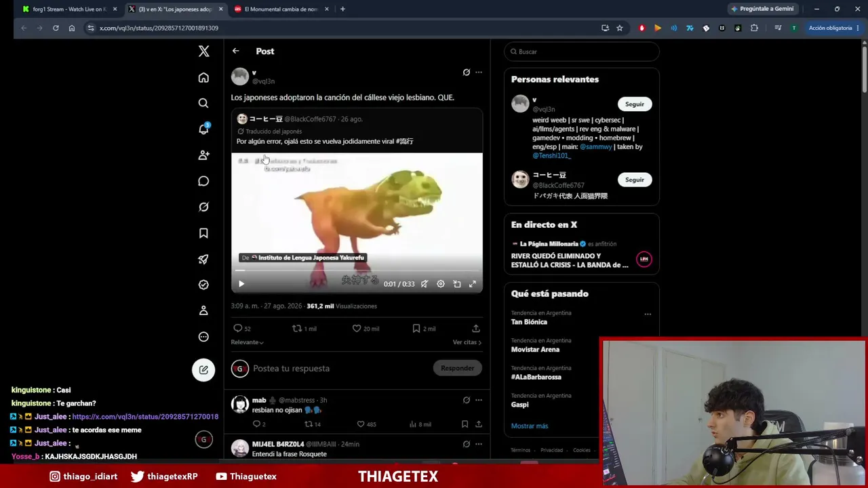Open the Profile icon in the sidebar
868x488 pixels.
click(203, 310)
